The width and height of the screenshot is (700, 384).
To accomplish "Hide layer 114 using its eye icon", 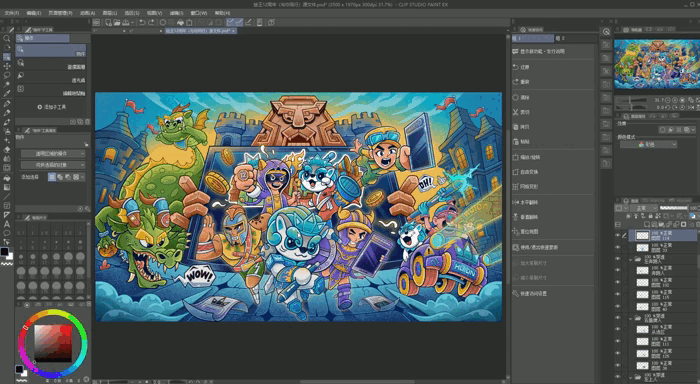I will (x=618, y=235).
